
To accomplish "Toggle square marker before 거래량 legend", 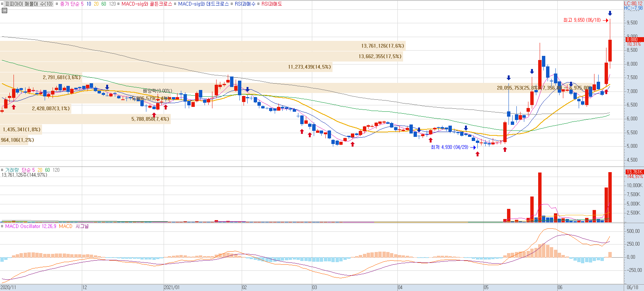I will [x=2, y=170].
